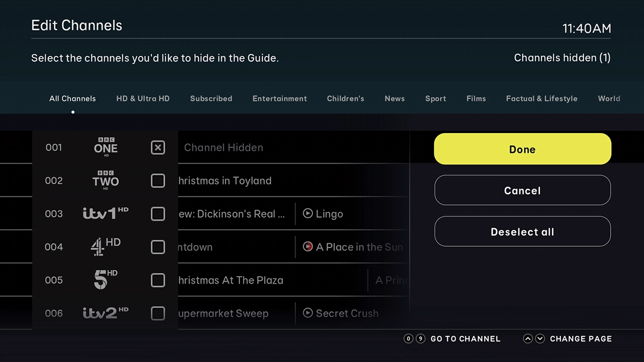Uncheck the BBC One hidden checkbox
The image size is (644, 362).
tap(158, 147)
